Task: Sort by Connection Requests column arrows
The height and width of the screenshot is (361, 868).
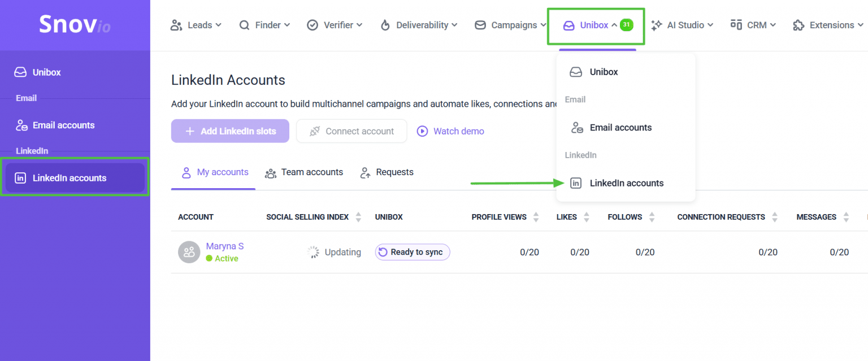Action: (x=774, y=217)
